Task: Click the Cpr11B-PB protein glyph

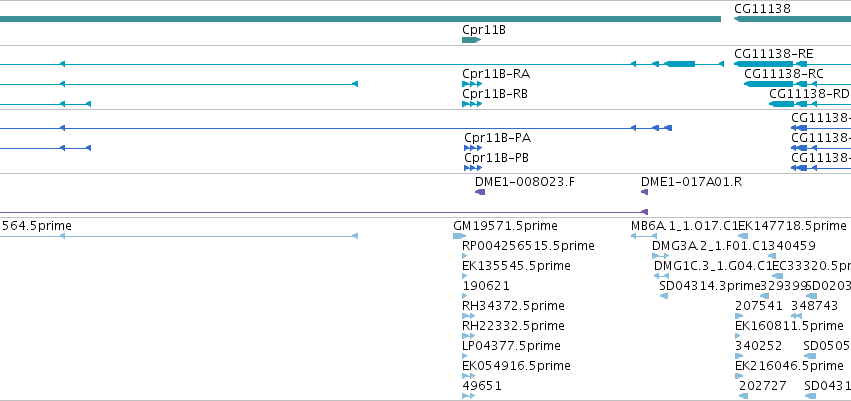Action: tap(473, 168)
